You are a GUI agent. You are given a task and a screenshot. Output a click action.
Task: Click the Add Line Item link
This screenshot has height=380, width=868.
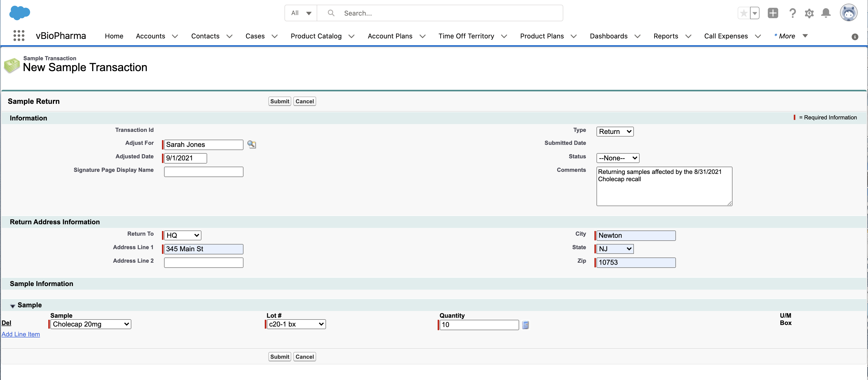coord(21,334)
